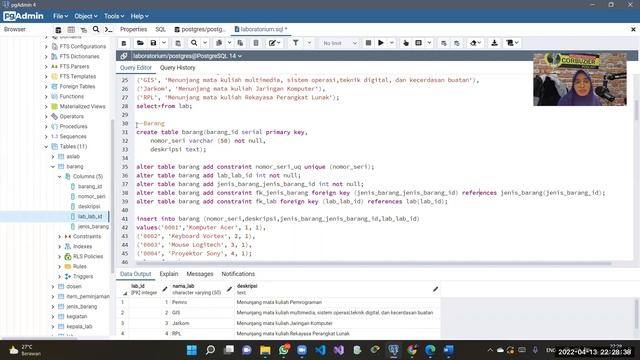This screenshot has height=360, width=640.
Task: Click the Copy icon in query toolbar
Action: 219,43
